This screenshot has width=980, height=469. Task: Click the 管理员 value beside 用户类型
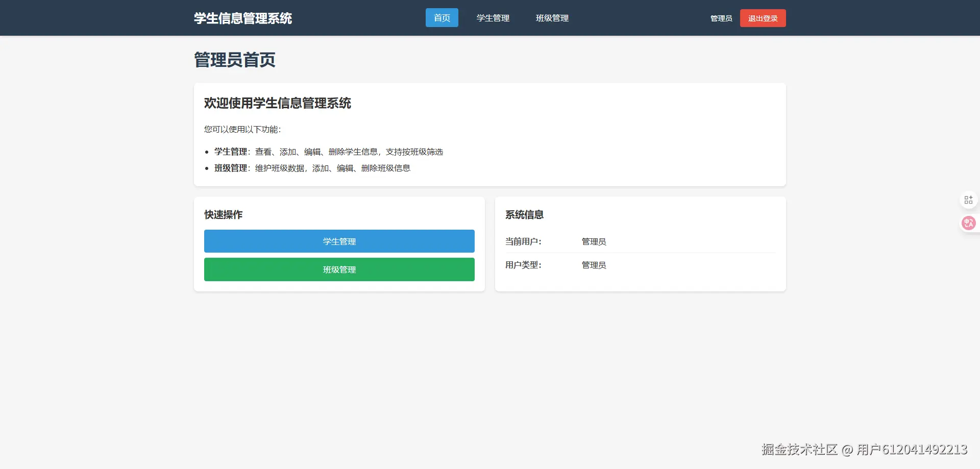click(594, 265)
